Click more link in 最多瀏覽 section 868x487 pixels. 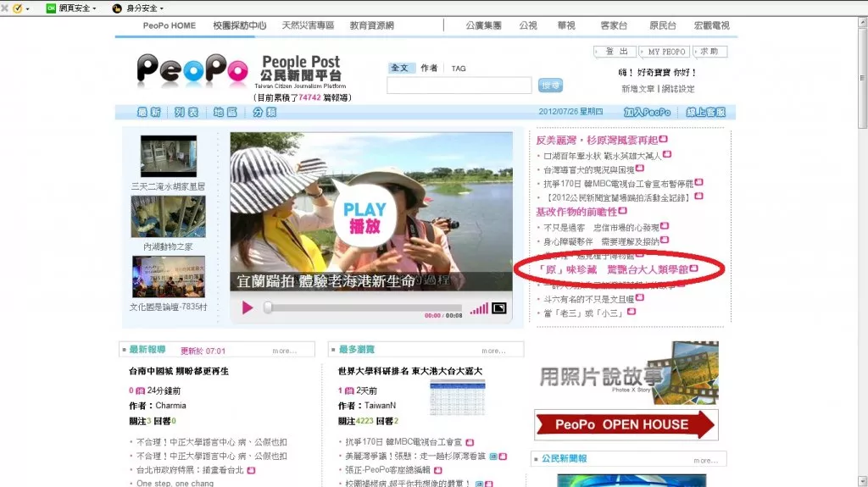[x=494, y=351]
